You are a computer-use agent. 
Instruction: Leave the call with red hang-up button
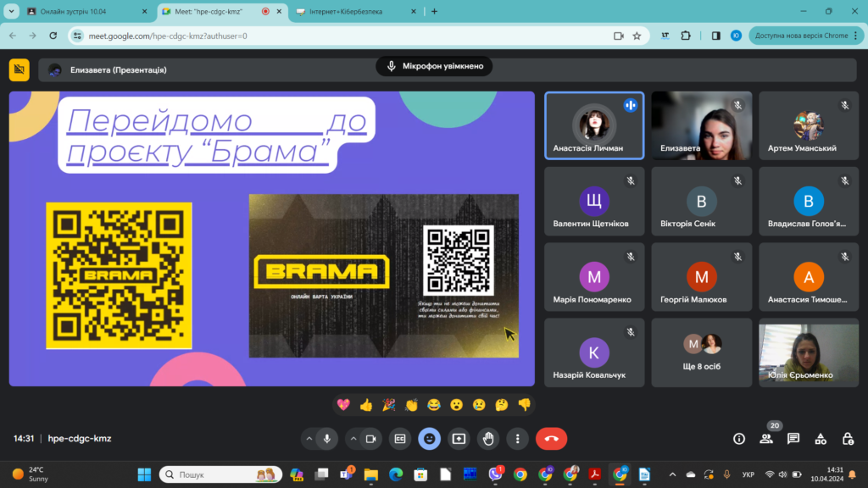[551, 439]
